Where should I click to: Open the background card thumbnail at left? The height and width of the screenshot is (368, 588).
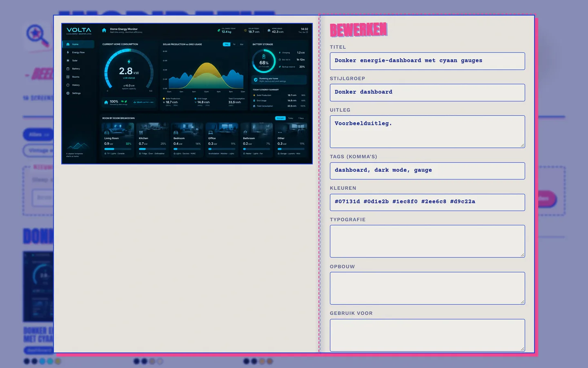(38, 286)
